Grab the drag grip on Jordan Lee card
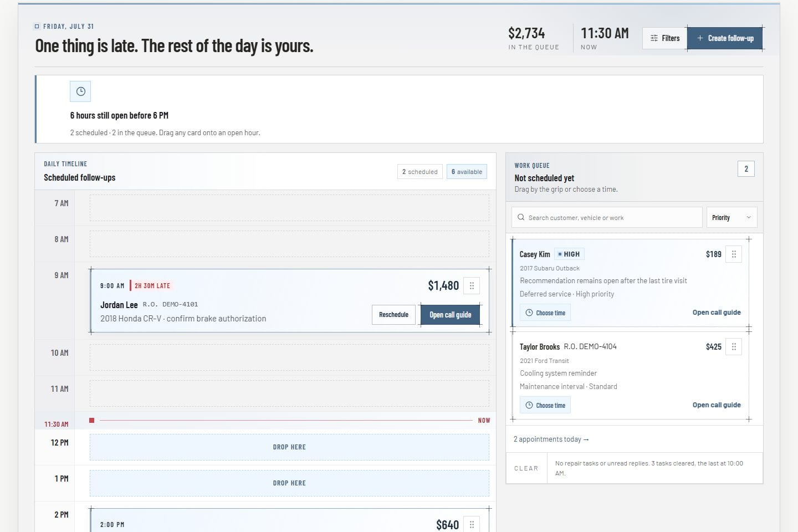The width and height of the screenshot is (798, 532). pos(472,286)
